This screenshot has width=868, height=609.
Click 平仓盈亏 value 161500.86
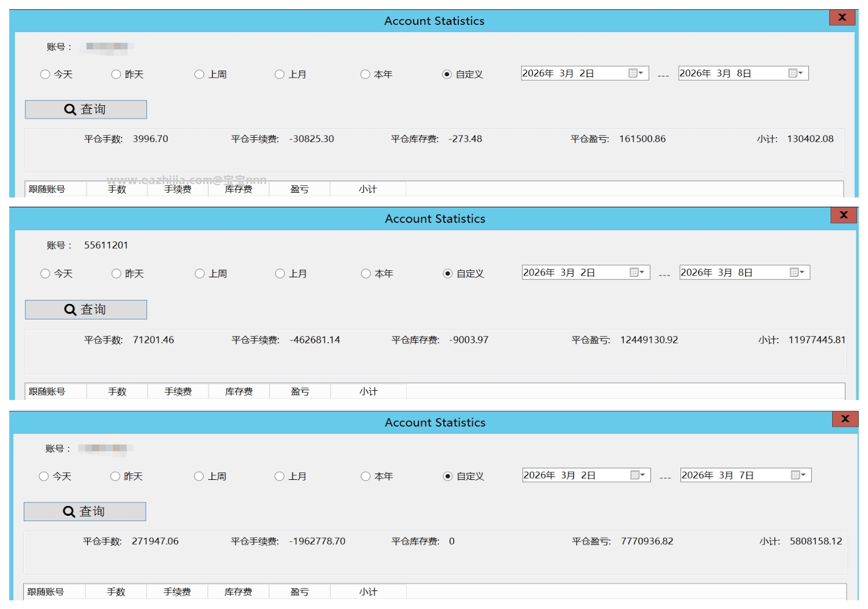tap(642, 139)
